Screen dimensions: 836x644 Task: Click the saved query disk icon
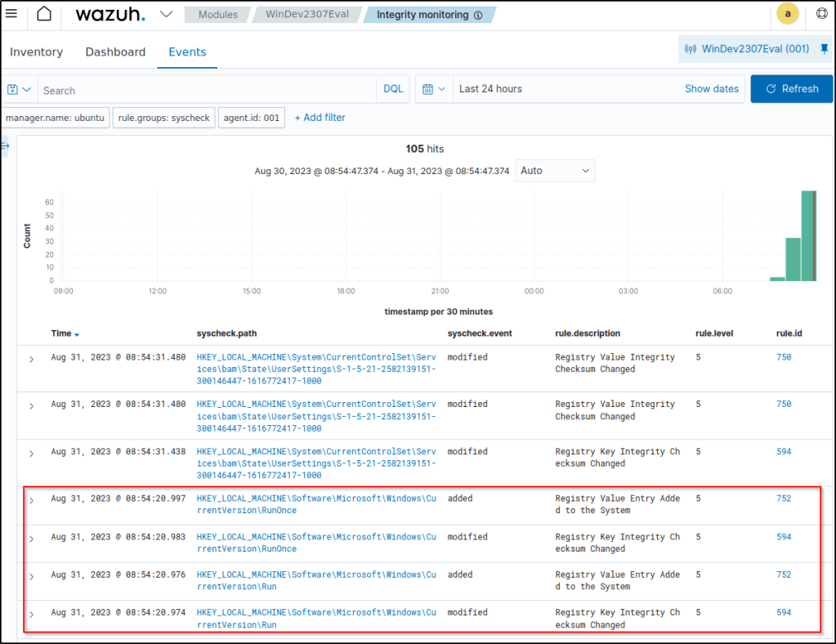(13, 89)
